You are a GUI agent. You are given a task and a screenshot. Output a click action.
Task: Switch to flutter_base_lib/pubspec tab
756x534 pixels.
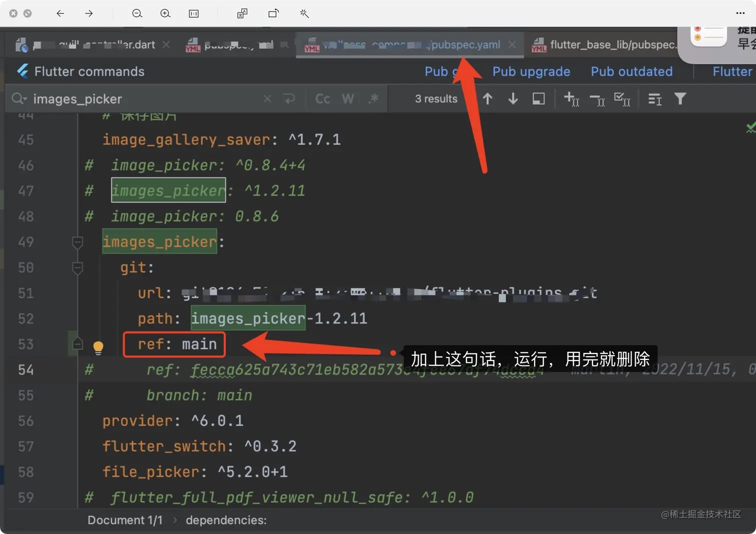coord(603,45)
